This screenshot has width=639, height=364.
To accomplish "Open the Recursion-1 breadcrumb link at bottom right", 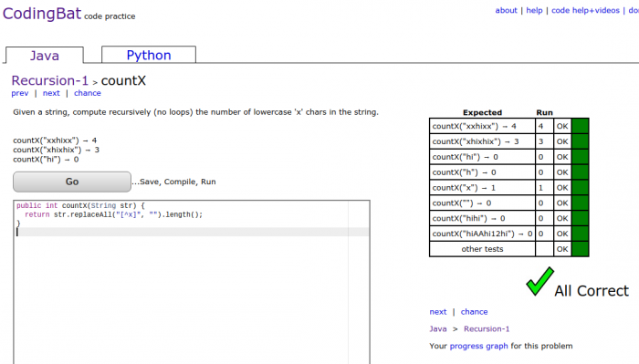I will tap(487, 329).
